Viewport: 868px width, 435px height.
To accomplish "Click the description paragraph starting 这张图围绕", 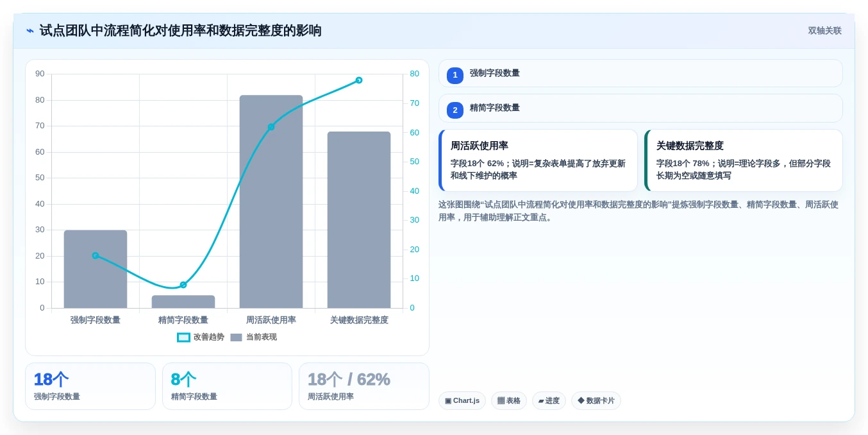I will coord(638,211).
